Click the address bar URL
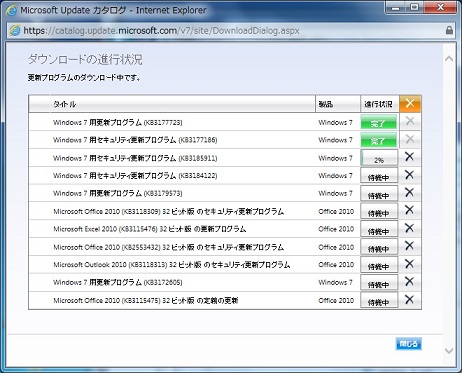 tap(161, 31)
